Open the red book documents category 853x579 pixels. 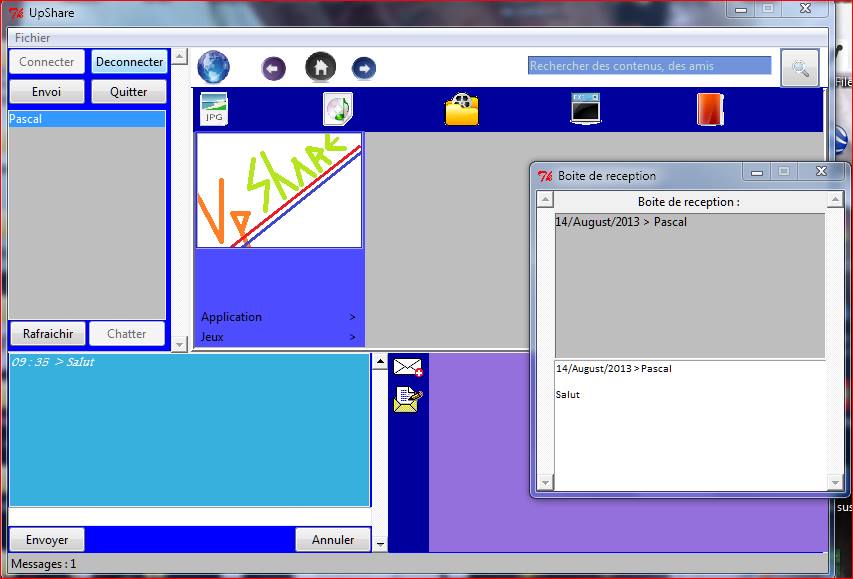(710, 109)
